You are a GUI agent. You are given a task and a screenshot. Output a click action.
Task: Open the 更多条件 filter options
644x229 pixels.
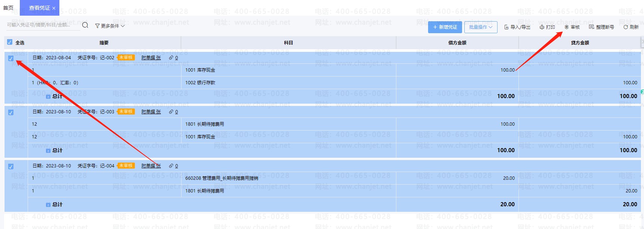coord(110,26)
